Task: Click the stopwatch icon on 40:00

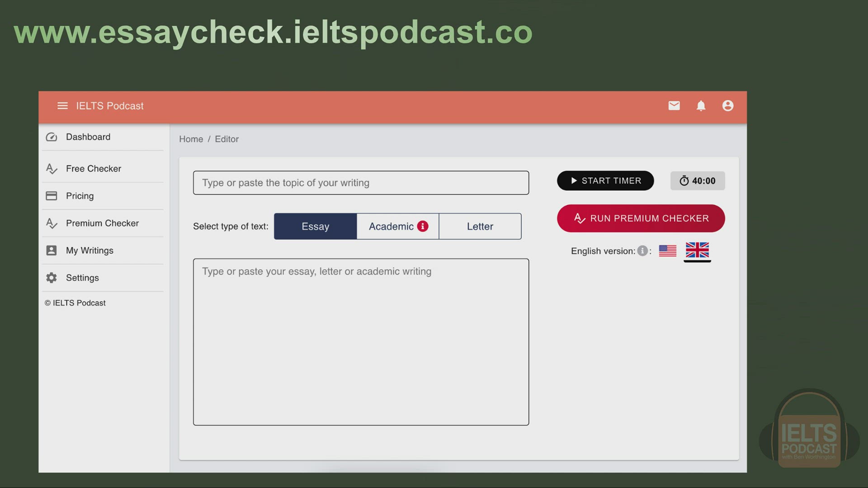Action: click(x=684, y=181)
